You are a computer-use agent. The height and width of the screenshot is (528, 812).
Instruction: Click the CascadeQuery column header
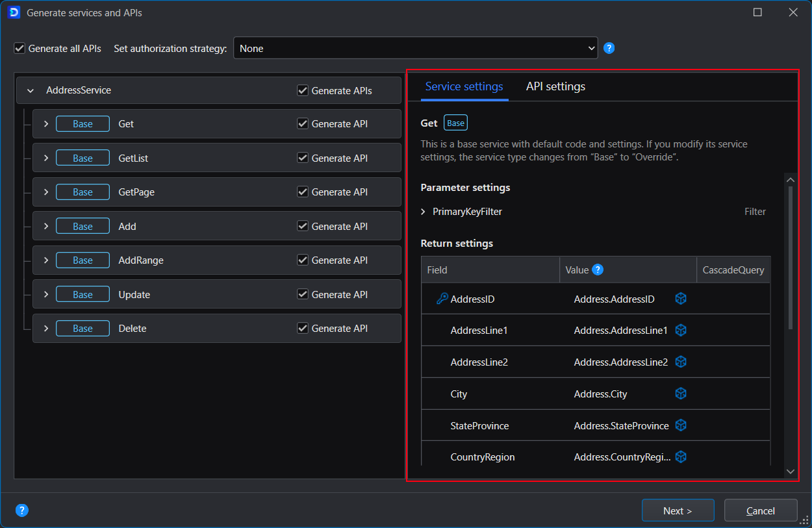(x=733, y=270)
